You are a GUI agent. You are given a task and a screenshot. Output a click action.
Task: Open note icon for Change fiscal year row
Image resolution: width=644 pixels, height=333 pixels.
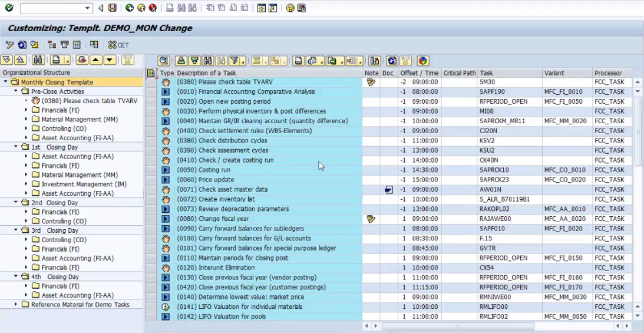pyautogui.click(x=371, y=219)
